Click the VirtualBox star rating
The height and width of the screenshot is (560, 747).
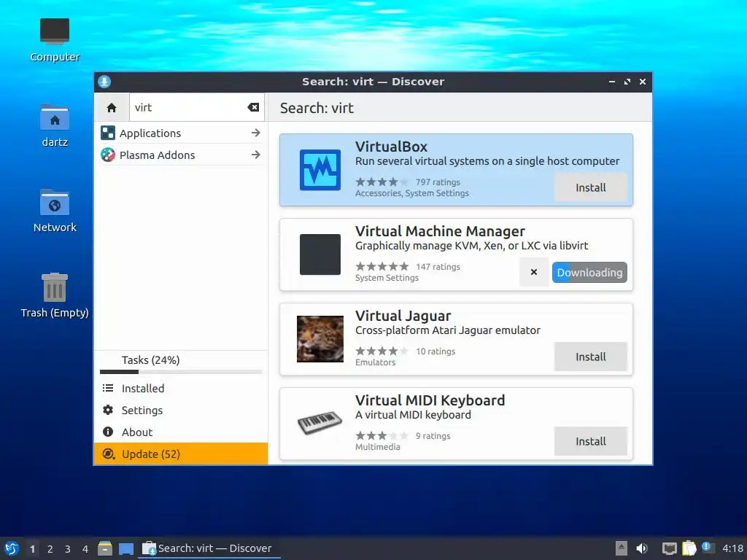click(x=382, y=182)
